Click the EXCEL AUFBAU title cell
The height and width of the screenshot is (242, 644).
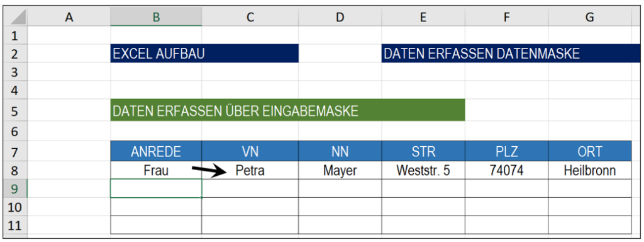(204, 54)
